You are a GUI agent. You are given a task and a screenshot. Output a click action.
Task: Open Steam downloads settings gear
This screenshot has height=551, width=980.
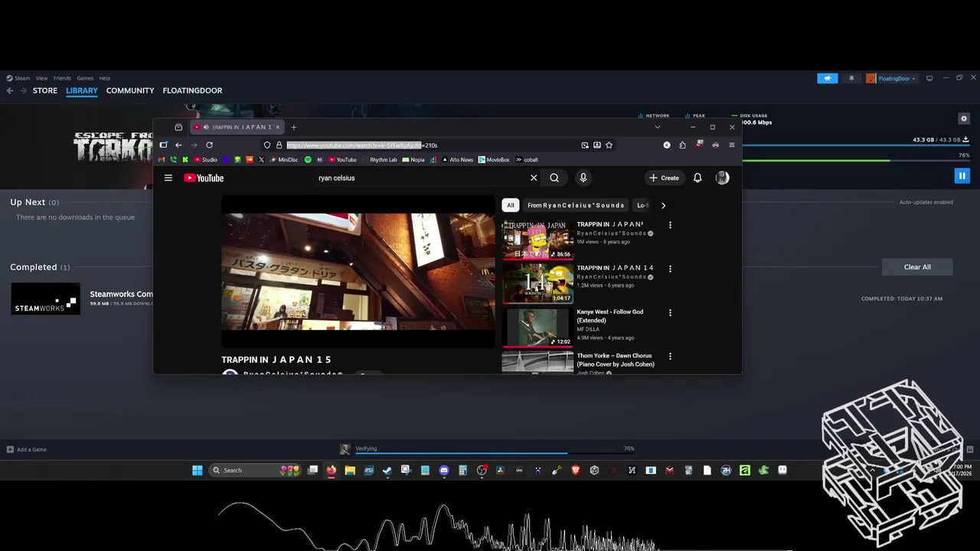[964, 119]
